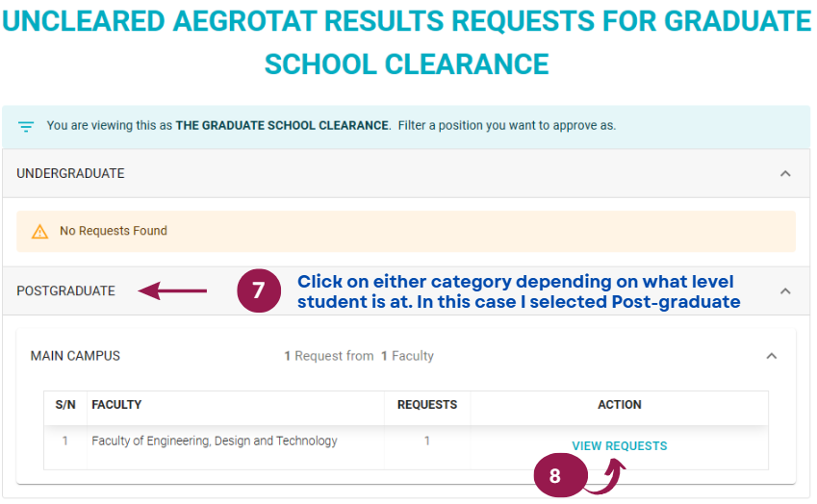Click the REQUESTS column header
This screenshot has height=504, width=817.
(x=427, y=405)
